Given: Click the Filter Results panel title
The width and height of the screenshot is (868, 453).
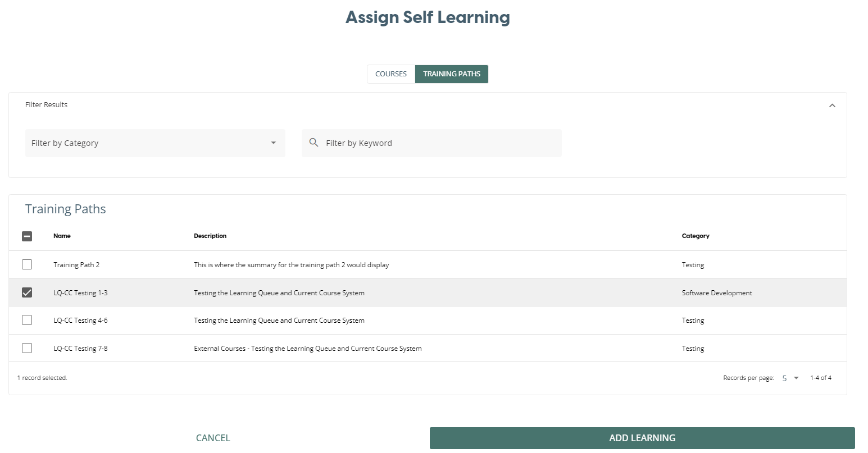Looking at the screenshot, I should 46,105.
